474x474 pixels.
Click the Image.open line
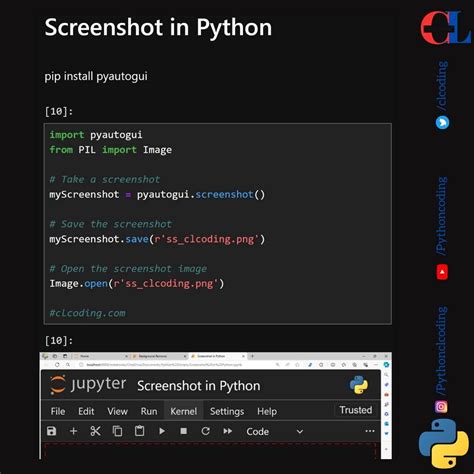click(137, 284)
